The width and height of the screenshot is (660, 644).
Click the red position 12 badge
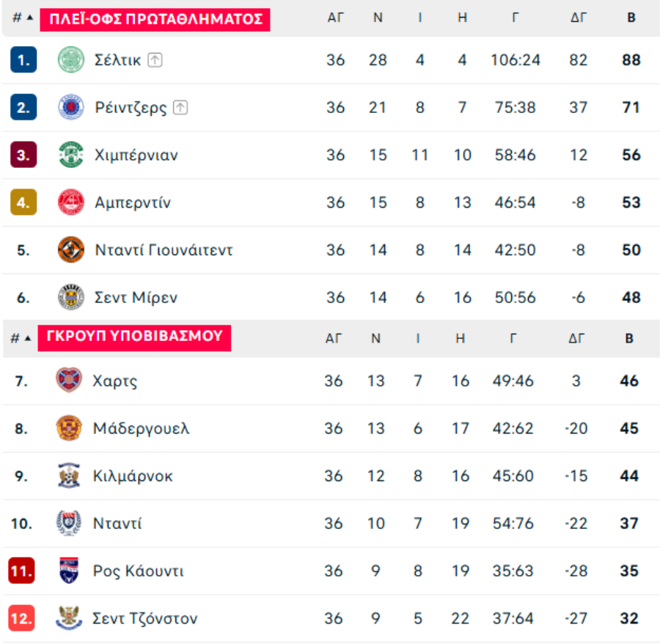click(21, 618)
